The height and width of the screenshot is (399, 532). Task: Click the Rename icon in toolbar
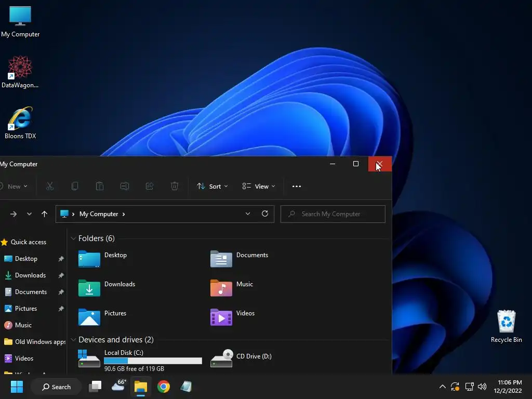tap(125, 186)
